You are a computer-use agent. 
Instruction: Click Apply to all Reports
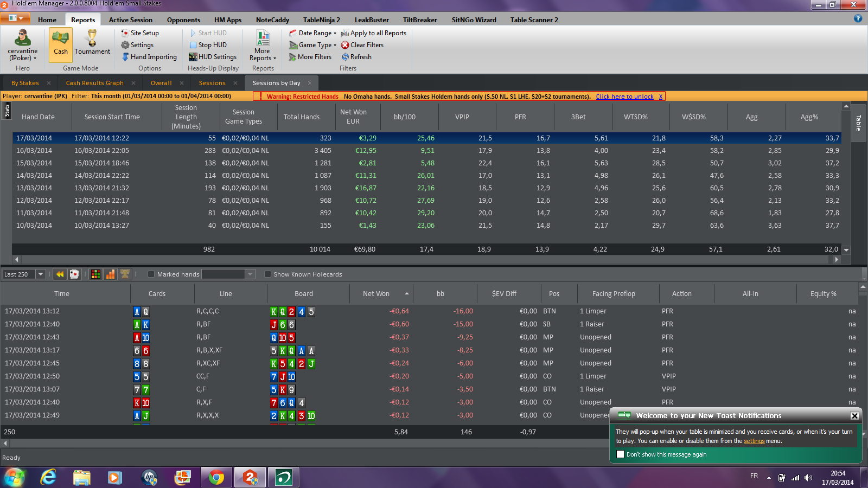373,33
